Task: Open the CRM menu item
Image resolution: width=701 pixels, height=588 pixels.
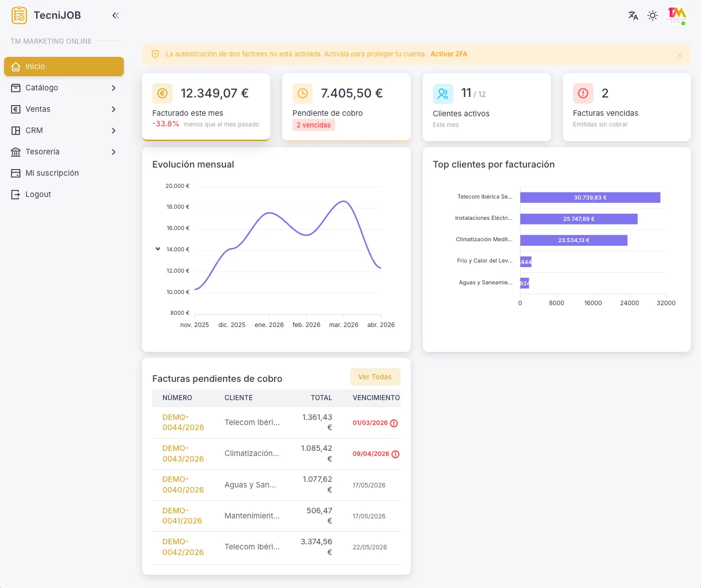Action: [x=34, y=130]
